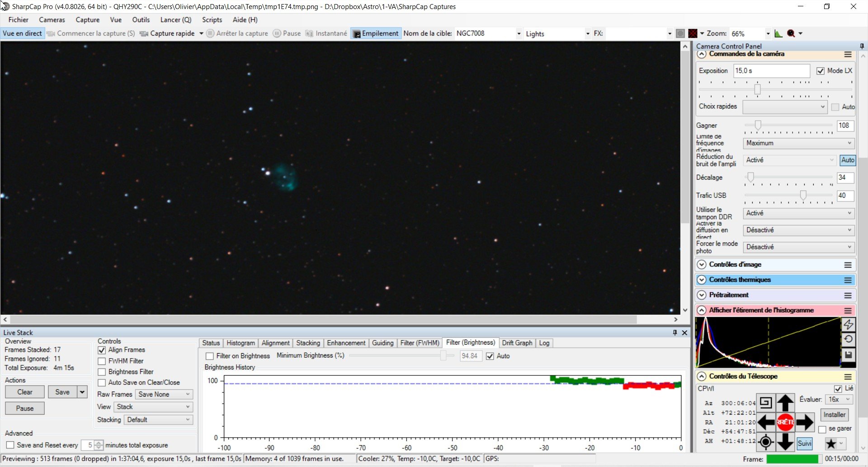Switch to the Histogram tab
868x467 pixels.
coord(241,343)
